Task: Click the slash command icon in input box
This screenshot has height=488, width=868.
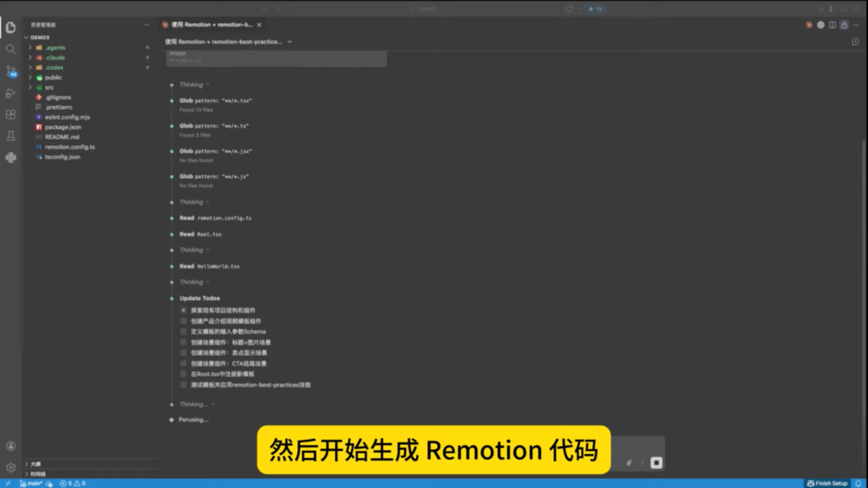Action: (643, 463)
